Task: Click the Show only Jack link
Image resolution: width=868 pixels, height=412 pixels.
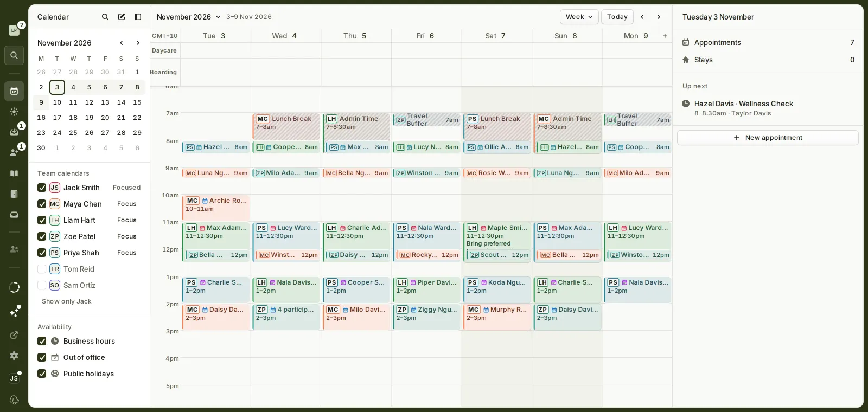Action: 67,301
